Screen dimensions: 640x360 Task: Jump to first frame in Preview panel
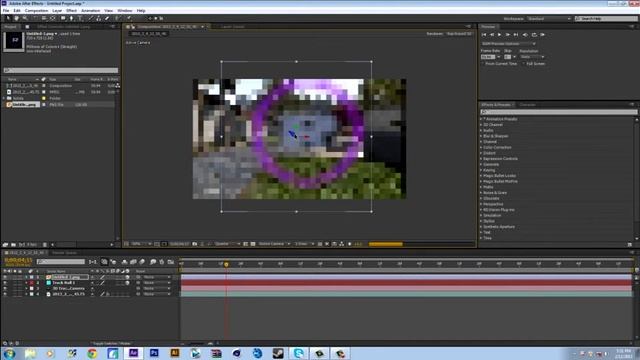point(484,35)
